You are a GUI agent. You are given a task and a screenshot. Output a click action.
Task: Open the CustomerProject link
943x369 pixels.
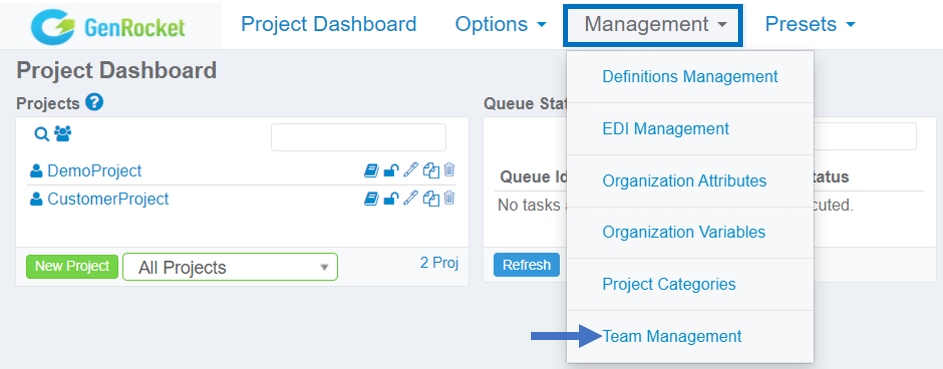pos(108,199)
